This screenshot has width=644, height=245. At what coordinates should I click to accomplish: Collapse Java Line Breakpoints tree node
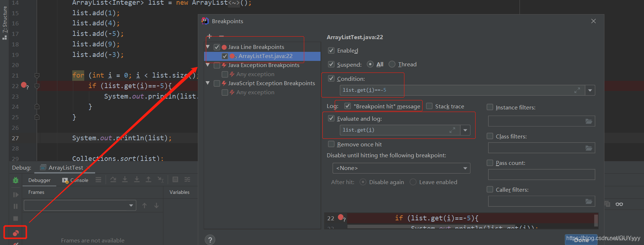(x=208, y=47)
